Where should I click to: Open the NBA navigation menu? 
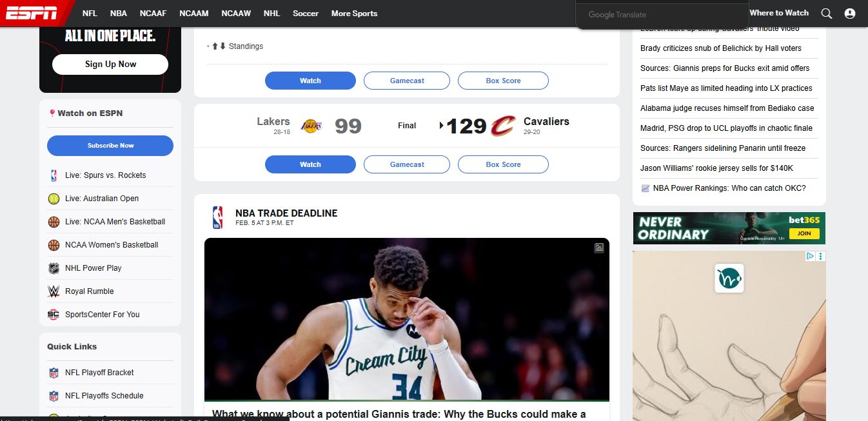(x=118, y=14)
